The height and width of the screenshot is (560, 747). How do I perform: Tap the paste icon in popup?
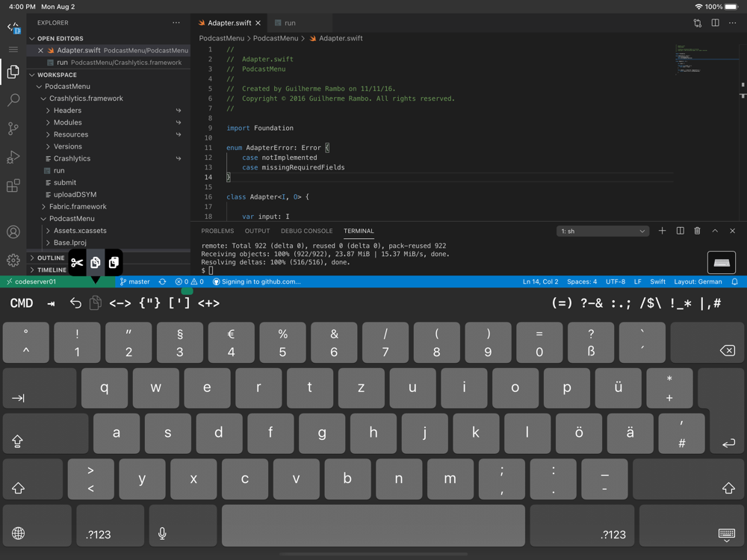tap(114, 262)
